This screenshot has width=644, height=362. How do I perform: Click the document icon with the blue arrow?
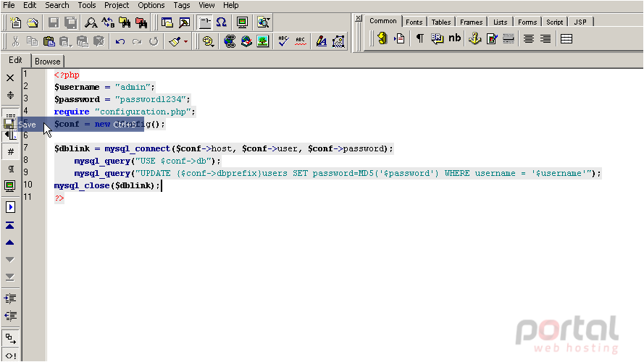399,38
